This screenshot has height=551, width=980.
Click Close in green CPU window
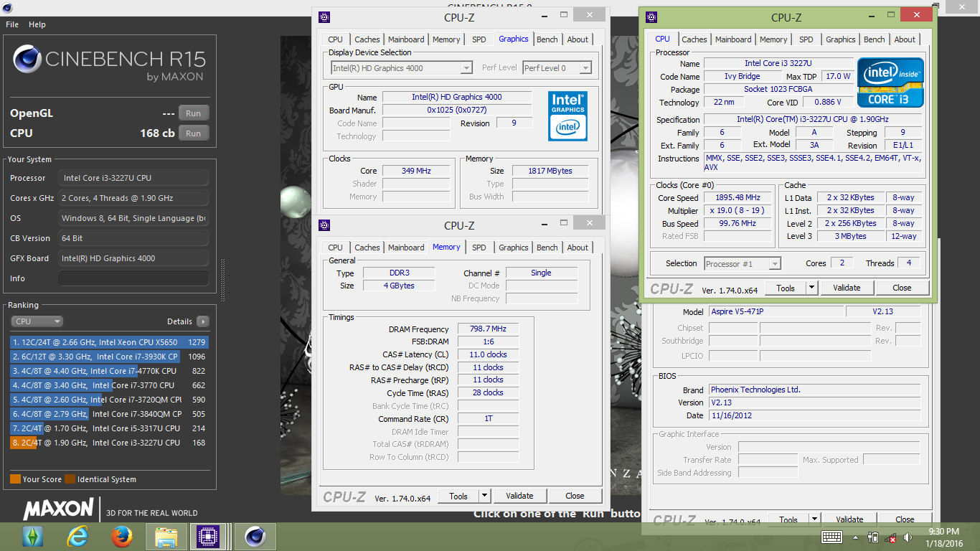[902, 288]
